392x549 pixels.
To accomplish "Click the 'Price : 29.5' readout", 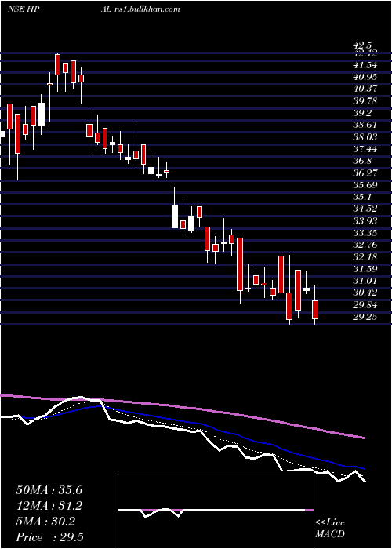I will [x=49, y=537].
